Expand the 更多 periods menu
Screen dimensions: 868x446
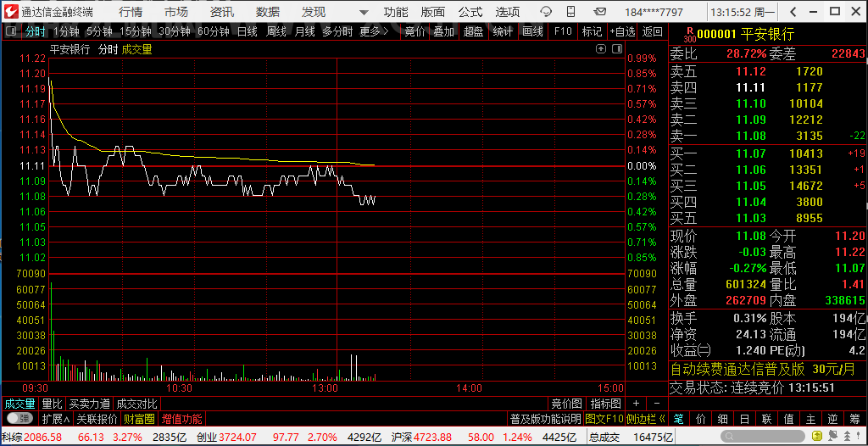point(374,31)
